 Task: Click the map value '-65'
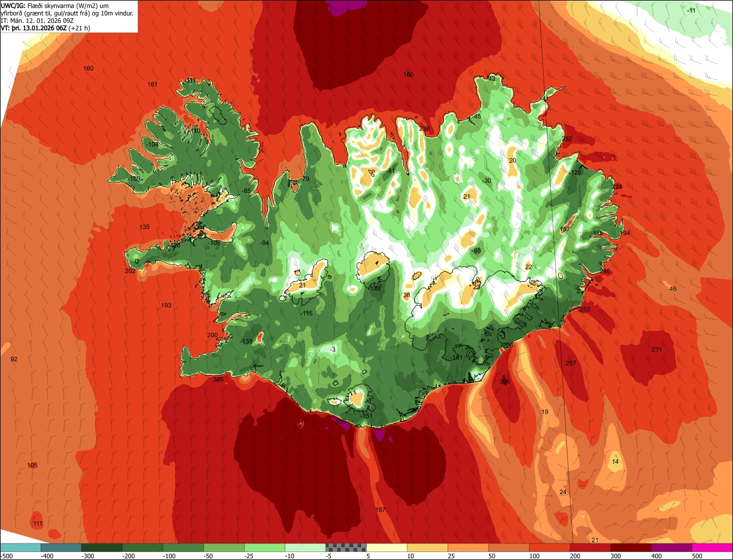pos(476,250)
